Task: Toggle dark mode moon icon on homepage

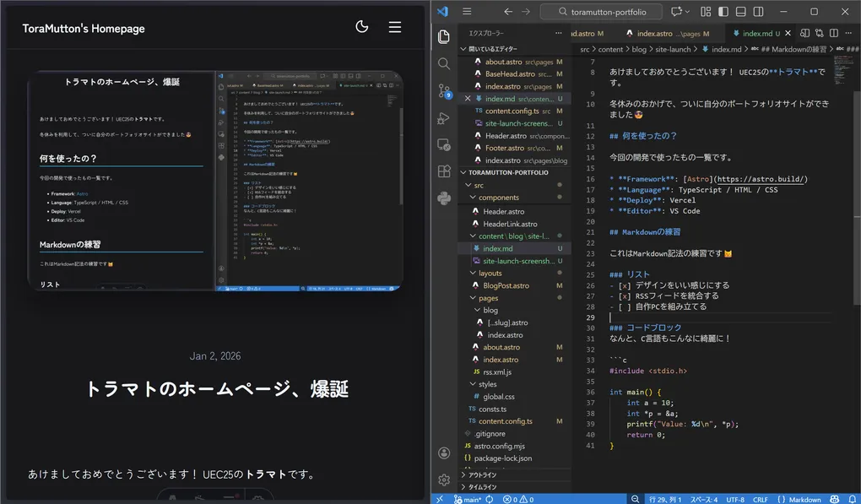Action: (x=362, y=26)
